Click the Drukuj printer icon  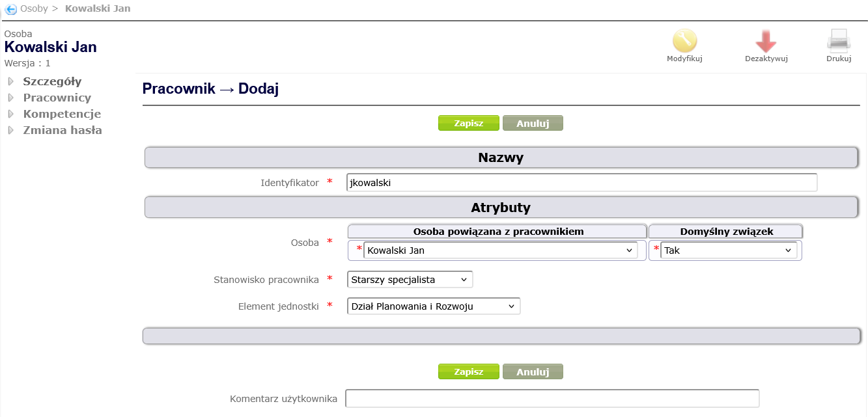click(x=839, y=41)
